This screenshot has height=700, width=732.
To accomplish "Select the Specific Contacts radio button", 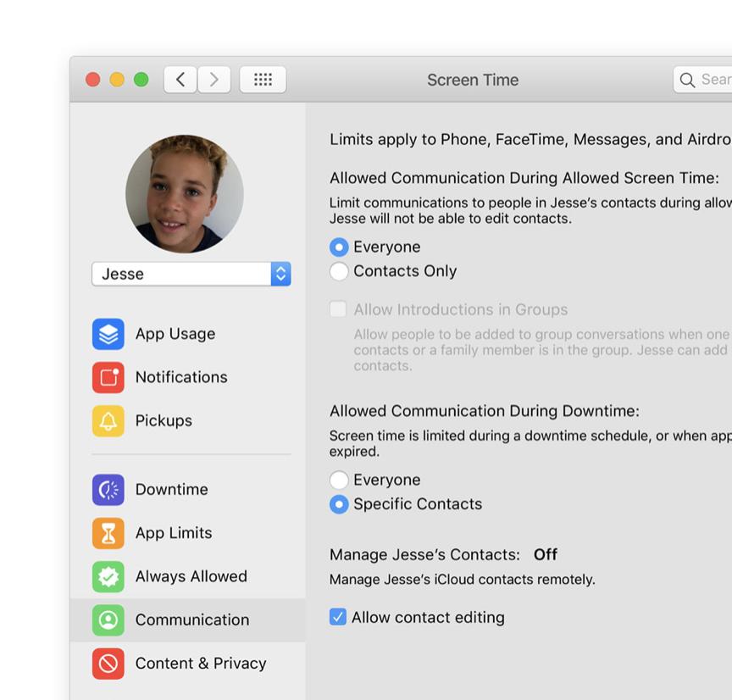I will [x=339, y=504].
